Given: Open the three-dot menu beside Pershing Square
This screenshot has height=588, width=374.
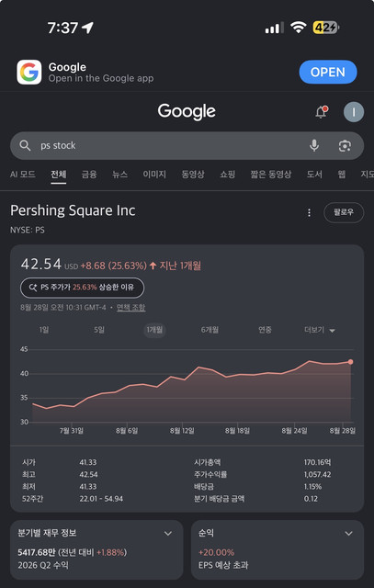Looking at the screenshot, I should tap(309, 212).
